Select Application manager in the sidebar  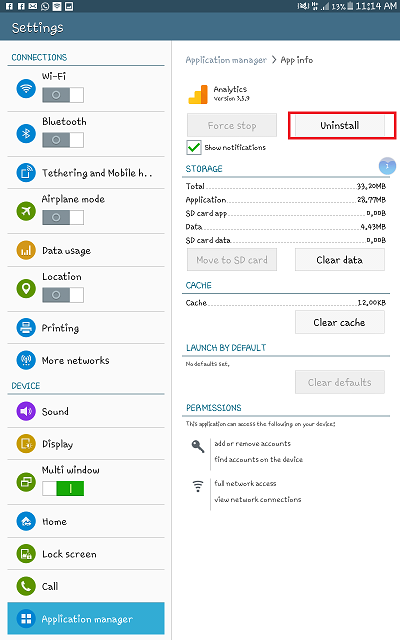[86, 618]
